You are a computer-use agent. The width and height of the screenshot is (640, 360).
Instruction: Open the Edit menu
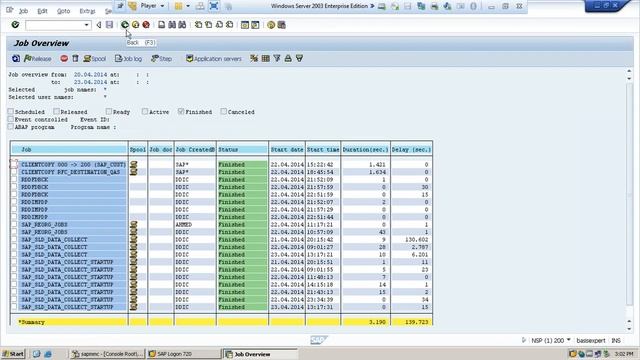[42, 11]
